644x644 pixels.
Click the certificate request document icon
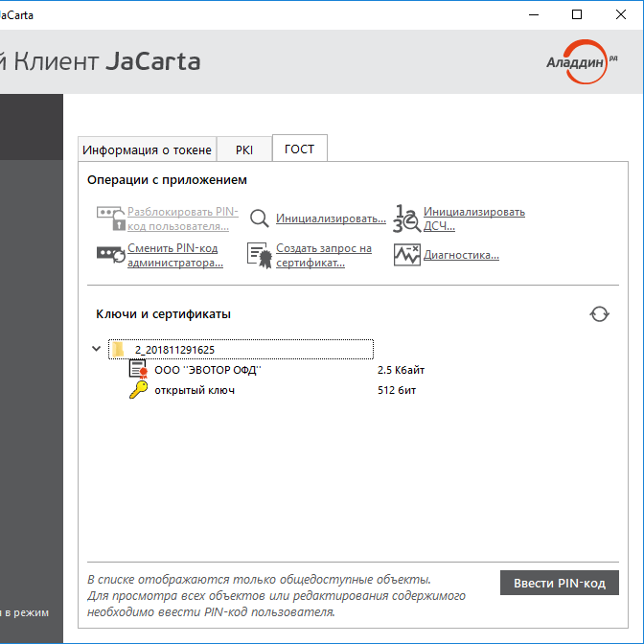coord(260,256)
